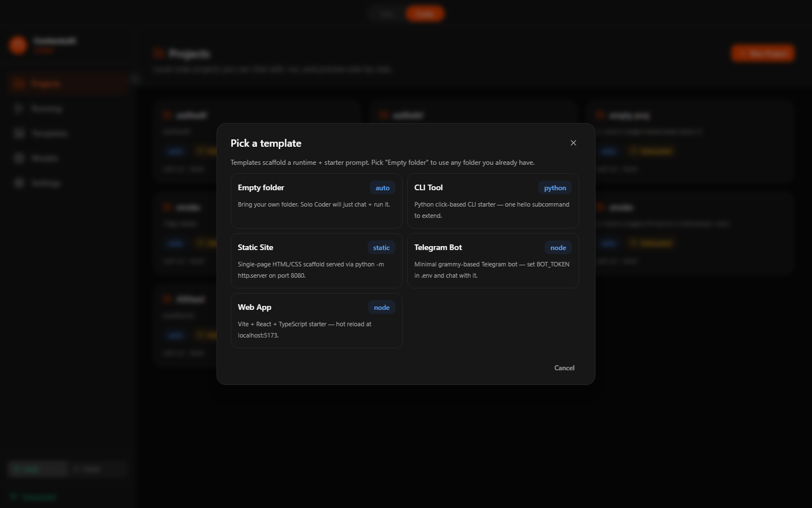Click the 'node' badge on Web App
The image size is (812, 508).
pyautogui.click(x=382, y=308)
